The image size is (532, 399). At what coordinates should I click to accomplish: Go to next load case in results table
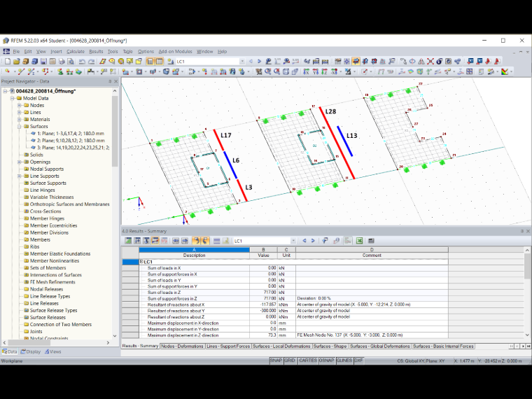tap(313, 241)
